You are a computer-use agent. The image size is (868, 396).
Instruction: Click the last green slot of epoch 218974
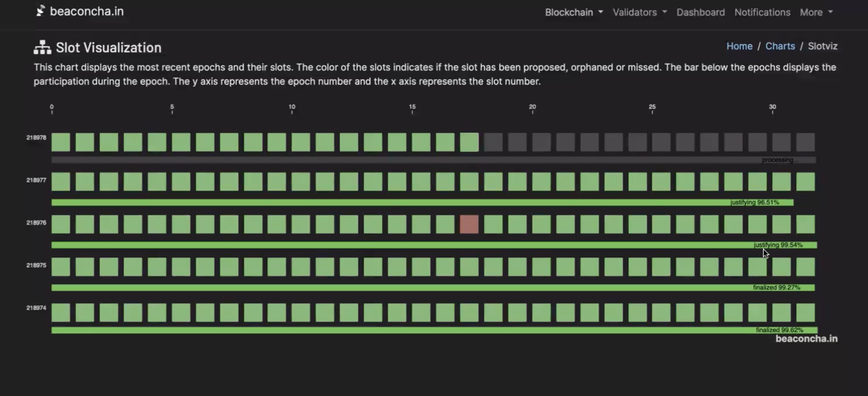click(806, 312)
